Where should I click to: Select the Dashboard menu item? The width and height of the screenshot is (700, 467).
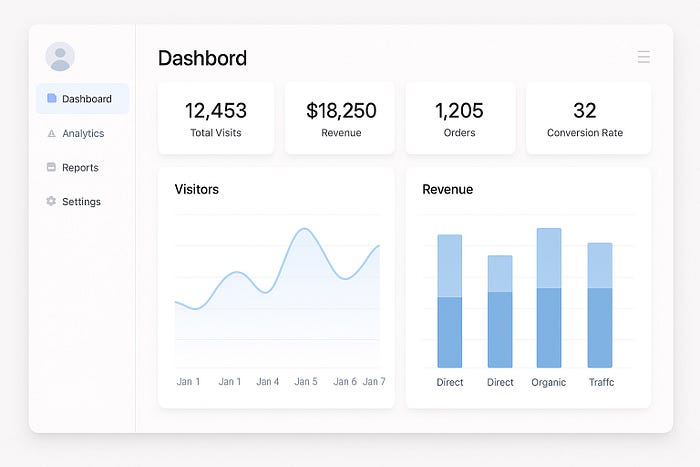tap(83, 99)
